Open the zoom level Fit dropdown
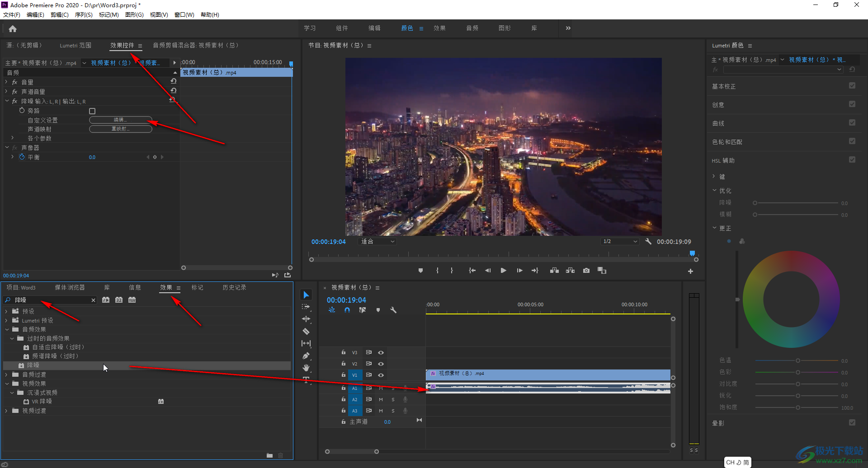Image resolution: width=868 pixels, height=468 pixels. 377,242
